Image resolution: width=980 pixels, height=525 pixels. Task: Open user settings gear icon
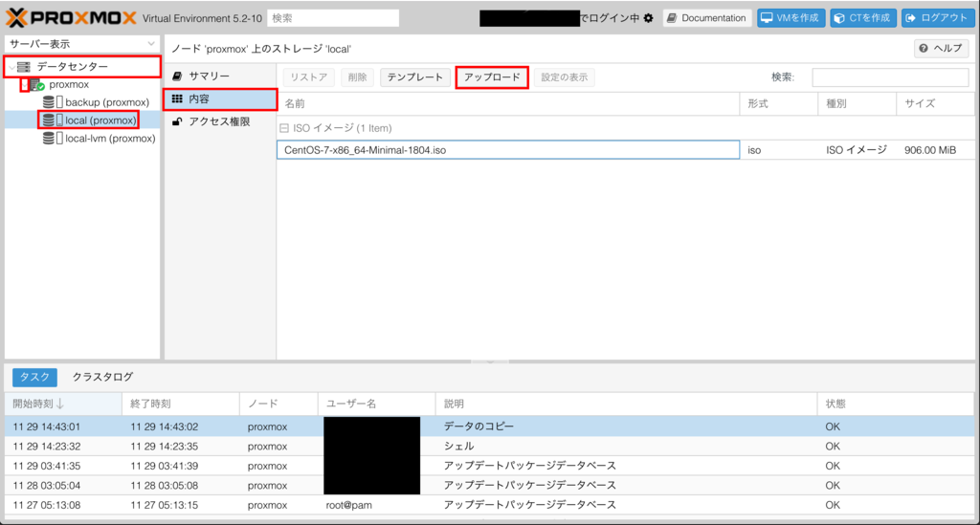coord(649,18)
